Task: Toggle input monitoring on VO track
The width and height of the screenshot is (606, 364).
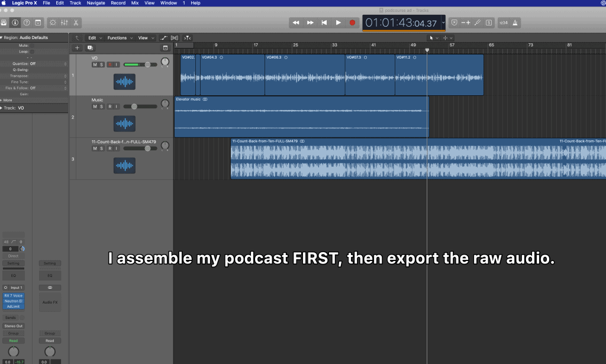Action: [x=117, y=65]
